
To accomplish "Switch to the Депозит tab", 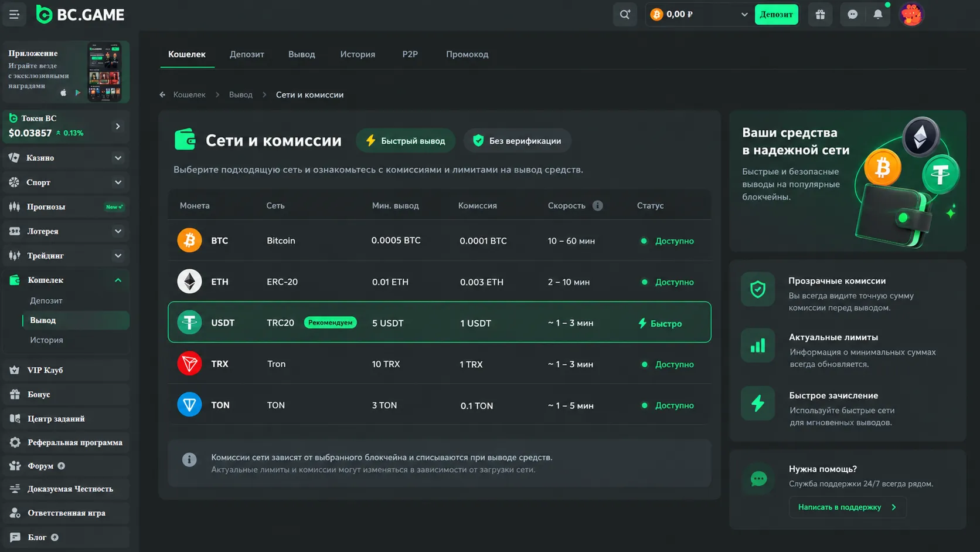I will click(x=247, y=55).
